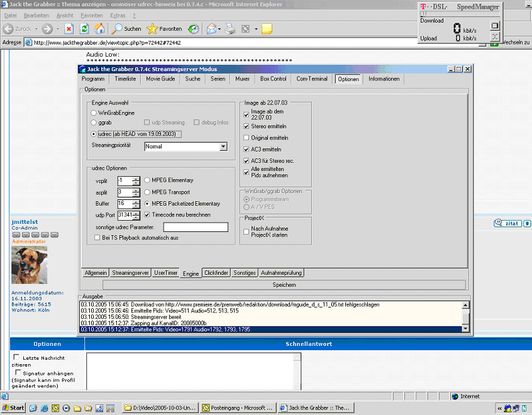Click the forward arrow icon in Internet Explorer
The height and width of the screenshot is (415, 532).
tap(47, 29)
